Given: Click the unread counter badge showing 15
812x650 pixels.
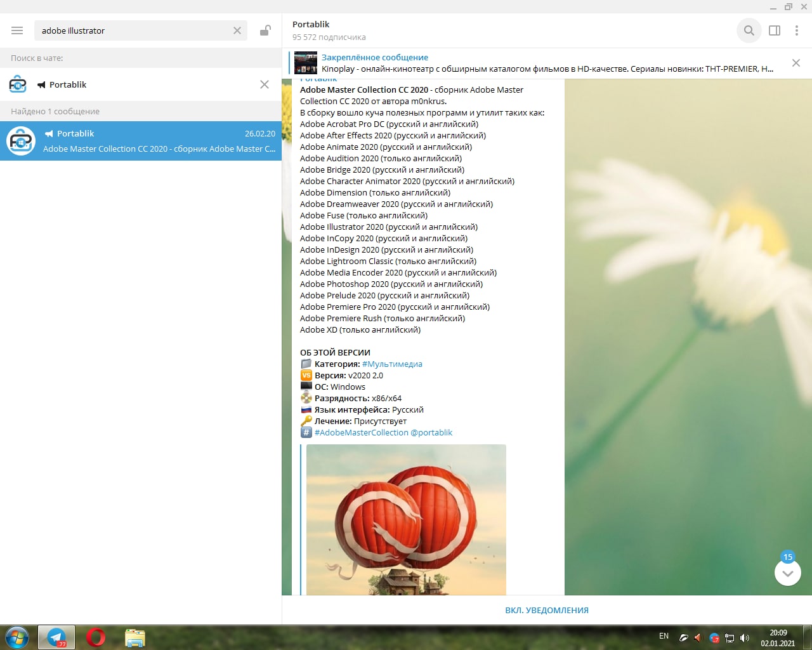Looking at the screenshot, I should tap(788, 557).
